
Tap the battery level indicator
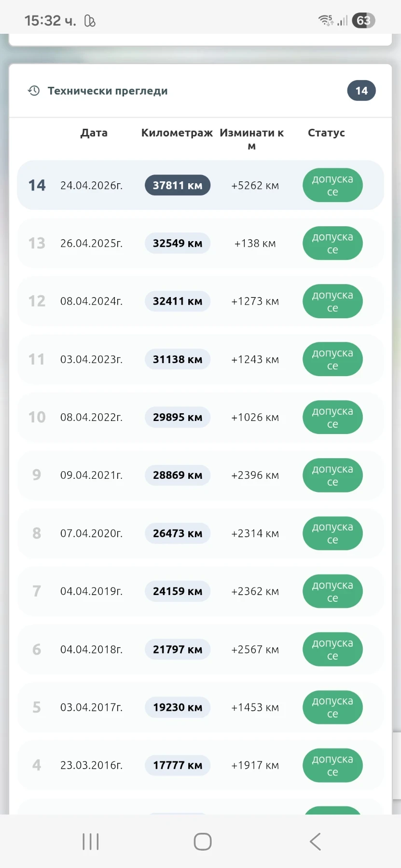[363, 20]
